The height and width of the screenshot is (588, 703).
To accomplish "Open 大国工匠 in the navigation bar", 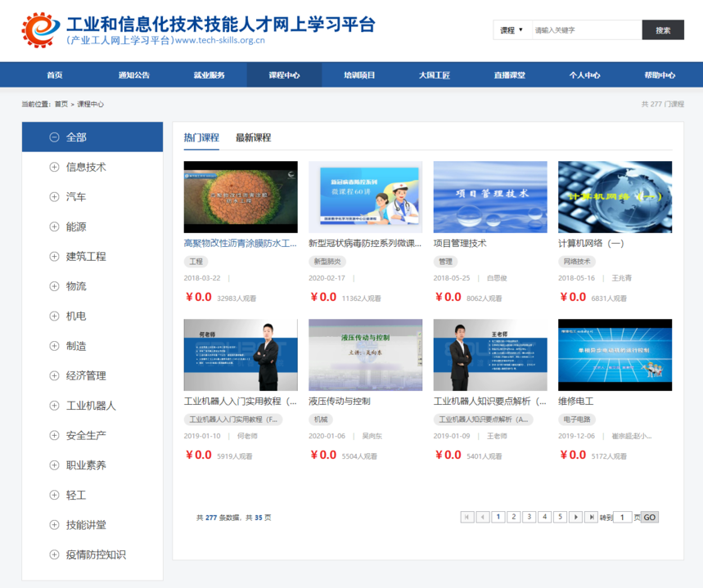I will point(435,75).
